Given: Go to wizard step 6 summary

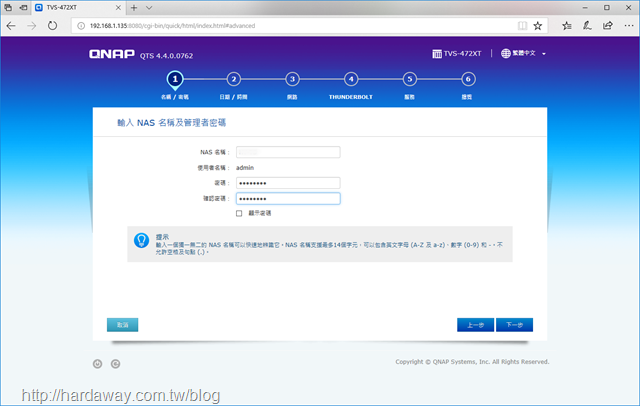Looking at the screenshot, I should [468, 79].
